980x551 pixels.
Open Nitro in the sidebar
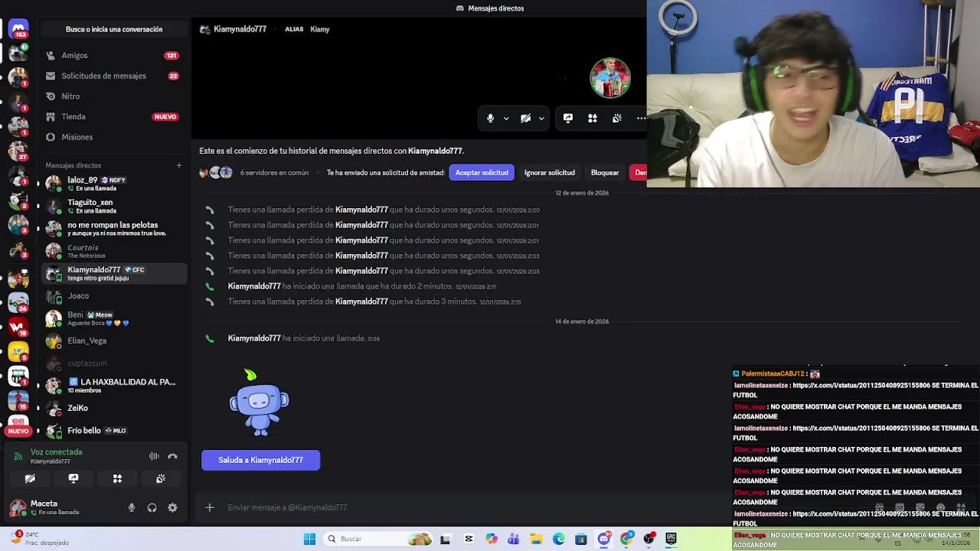[113, 96]
